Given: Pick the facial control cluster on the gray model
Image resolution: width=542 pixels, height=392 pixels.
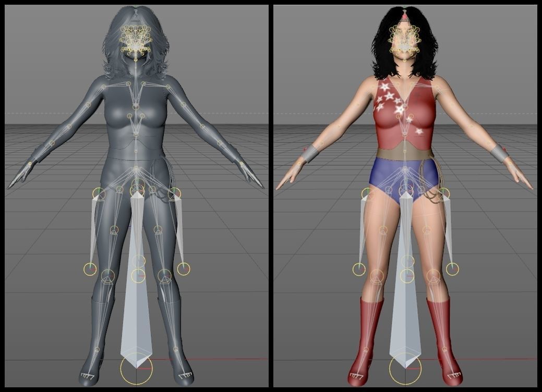Looking at the screenshot, I should pyautogui.click(x=136, y=40).
